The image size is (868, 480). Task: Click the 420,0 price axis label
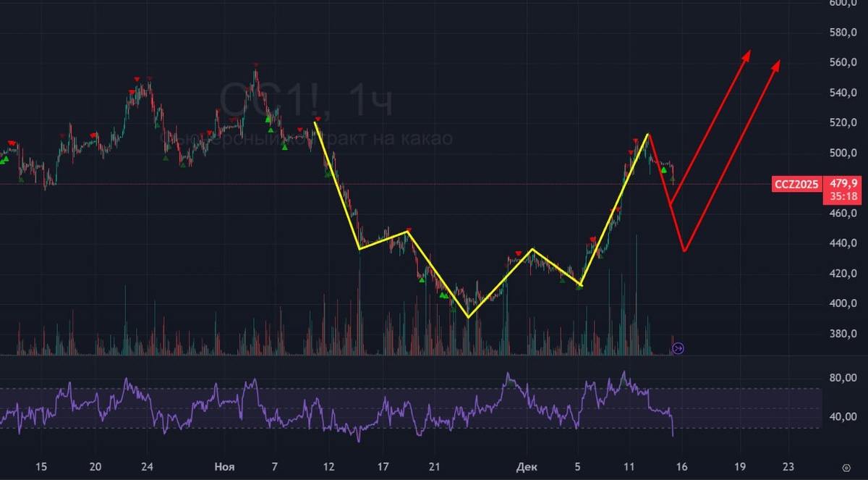click(x=843, y=274)
